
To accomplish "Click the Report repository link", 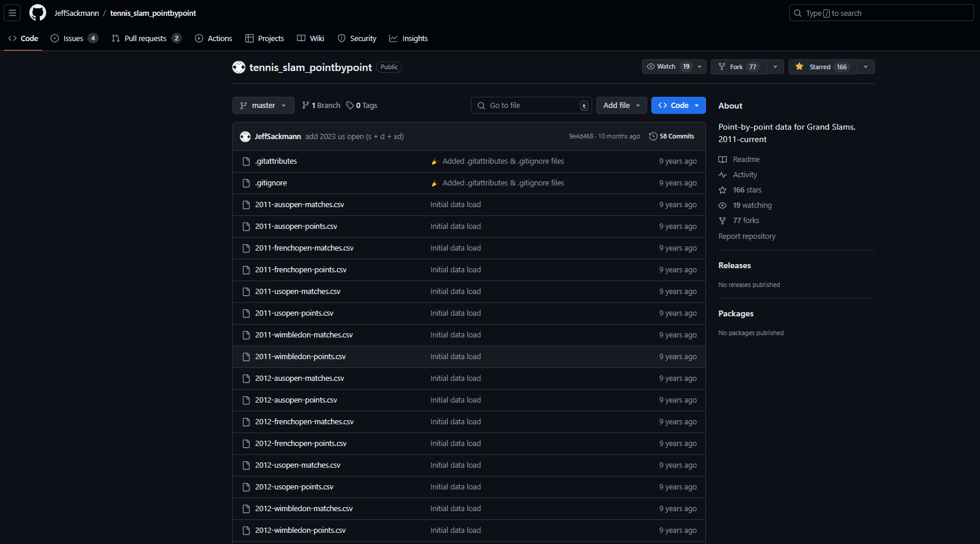I will click(746, 236).
